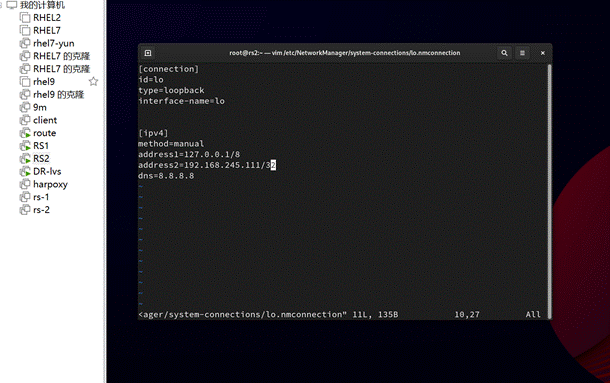Click the dns=8.8.8.8 line
This screenshot has height=383, width=610.
[166, 176]
